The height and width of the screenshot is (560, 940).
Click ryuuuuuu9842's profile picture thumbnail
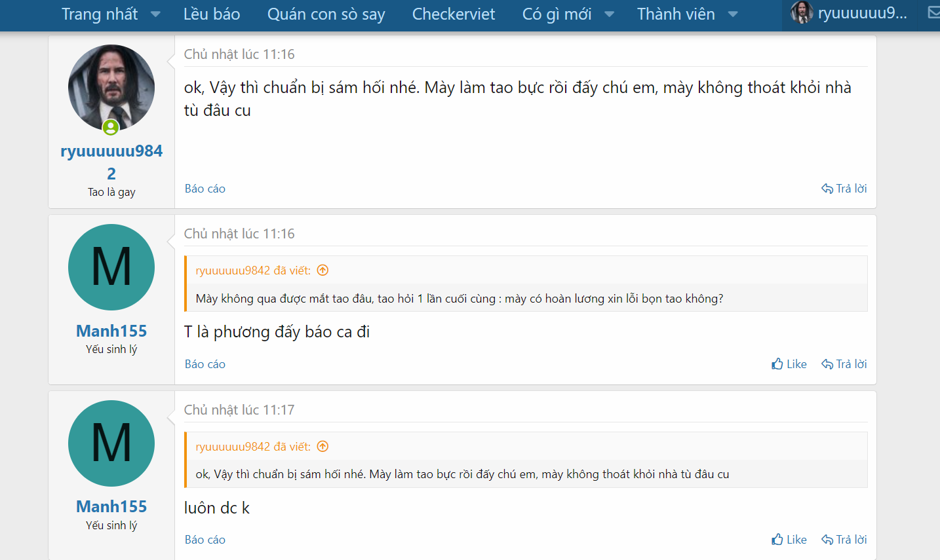(x=111, y=88)
